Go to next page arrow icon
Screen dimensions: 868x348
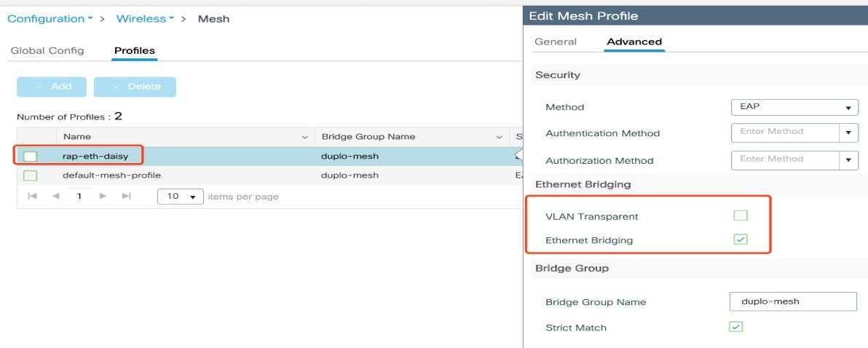point(103,196)
